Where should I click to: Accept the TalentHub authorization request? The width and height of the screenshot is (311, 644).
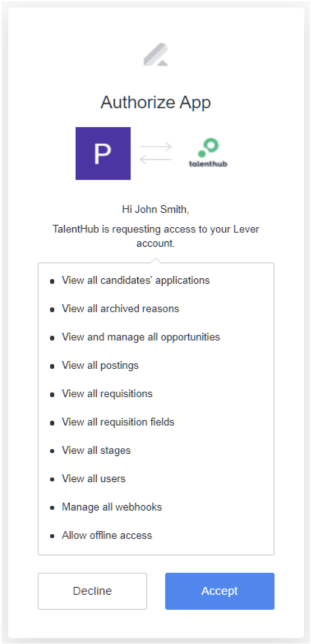pos(219,591)
